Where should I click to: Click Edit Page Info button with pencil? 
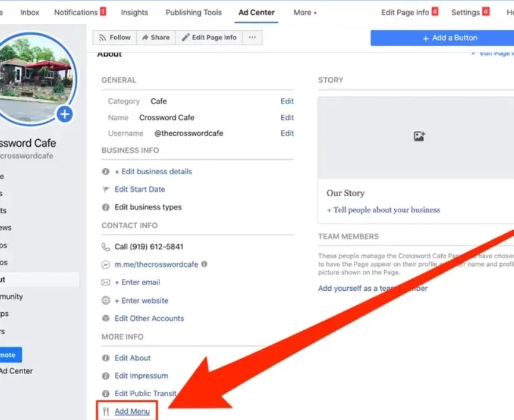(x=209, y=38)
